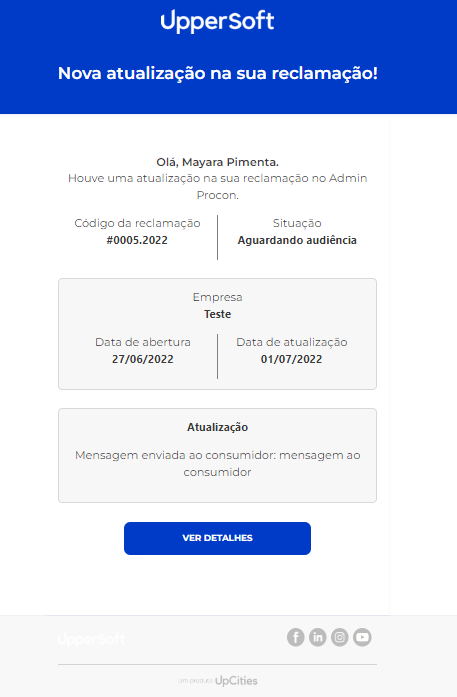
Task: Click the header title about reclamação update
Action: tap(217, 73)
